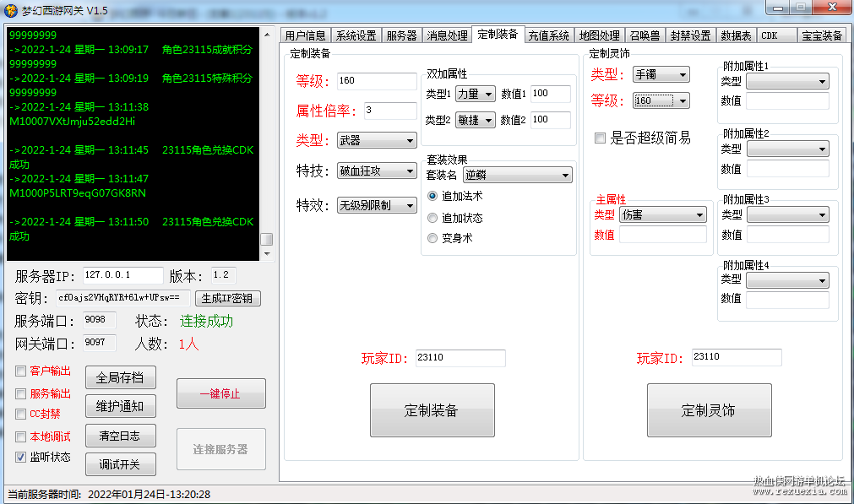
Task: Click 附加属性1 数值 input field
Action: 787,101
